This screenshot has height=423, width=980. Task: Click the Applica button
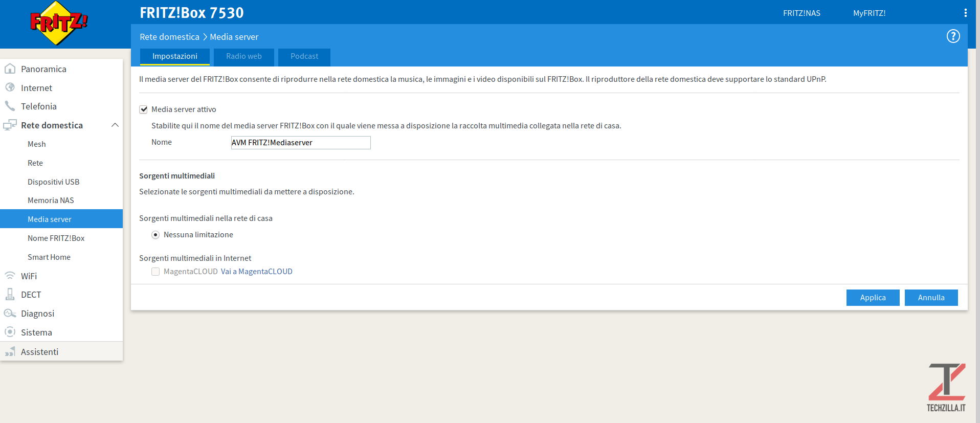[873, 298]
